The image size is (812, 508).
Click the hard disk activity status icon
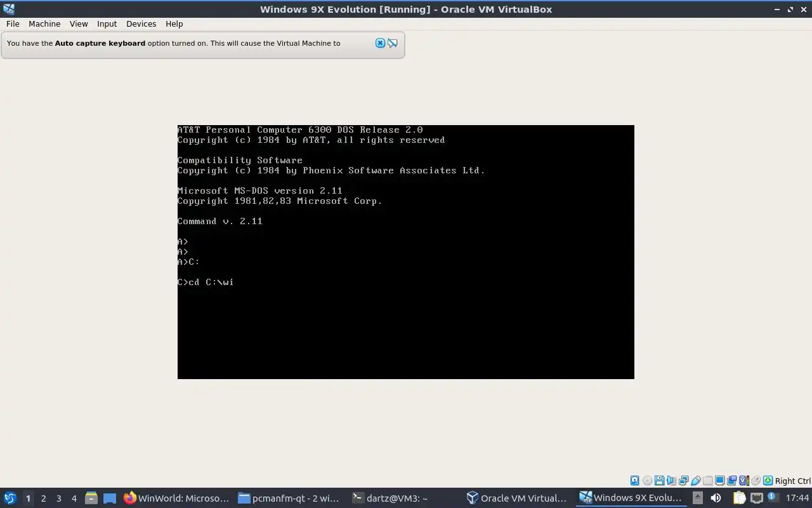pyautogui.click(x=634, y=481)
